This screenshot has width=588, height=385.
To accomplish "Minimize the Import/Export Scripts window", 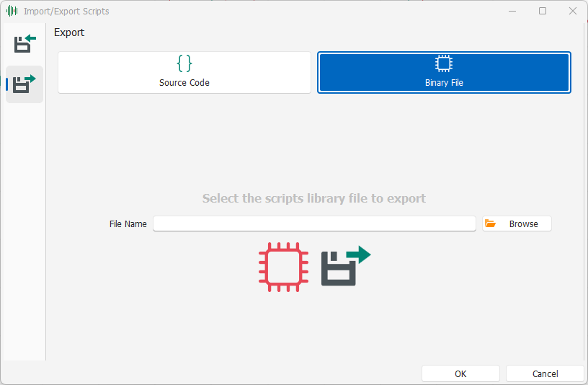I will pos(512,12).
